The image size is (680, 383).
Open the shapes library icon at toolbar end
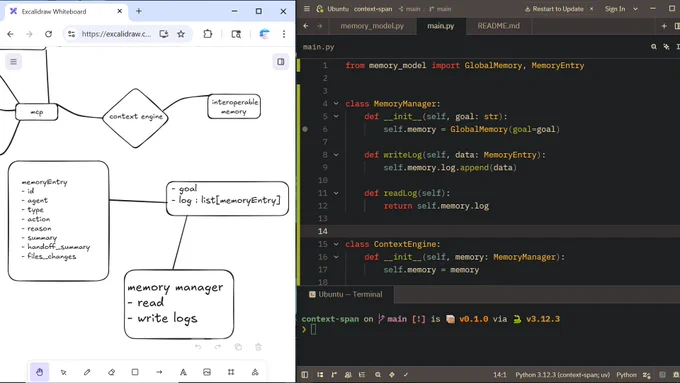point(255,372)
